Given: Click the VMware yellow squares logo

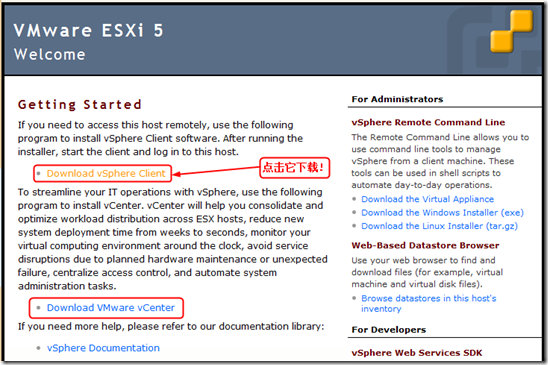Looking at the screenshot, I should [511, 31].
